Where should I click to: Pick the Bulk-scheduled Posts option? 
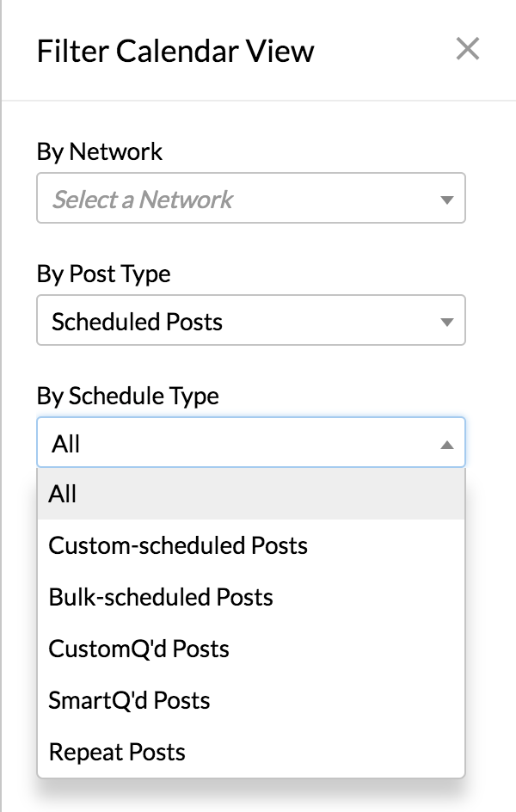pyautogui.click(x=161, y=597)
